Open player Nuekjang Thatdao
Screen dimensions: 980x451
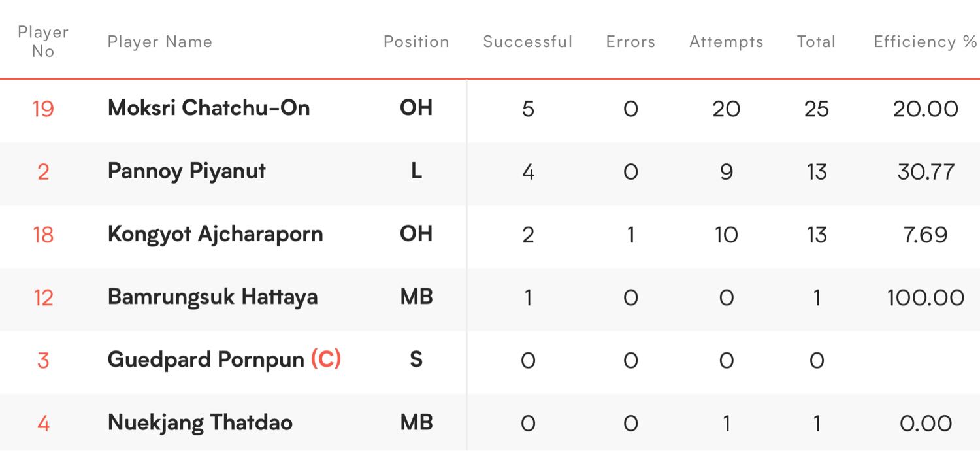tap(200, 423)
